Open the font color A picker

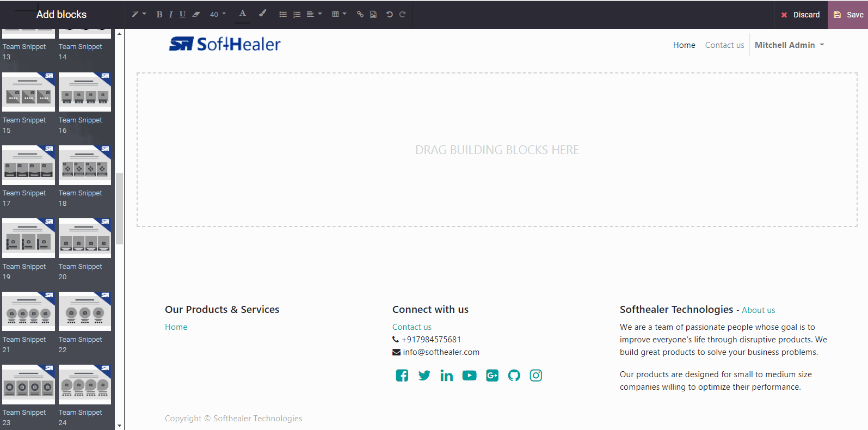coord(243,14)
